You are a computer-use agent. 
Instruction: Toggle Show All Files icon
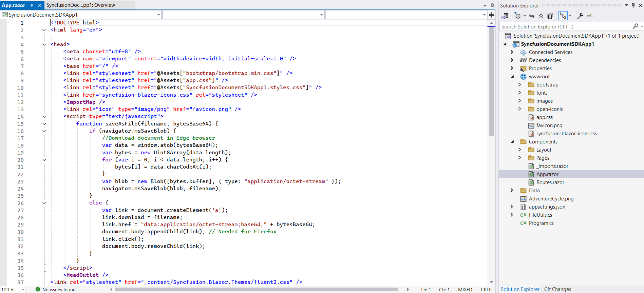click(550, 16)
